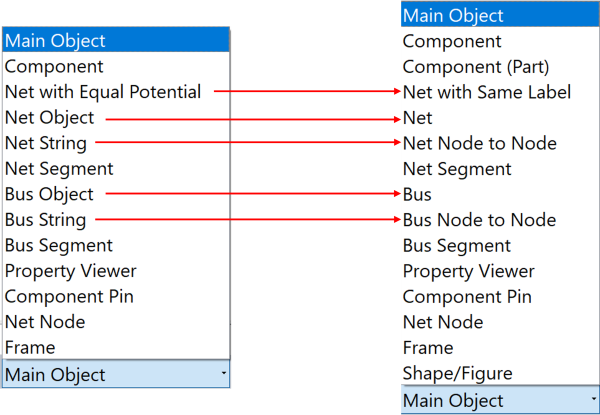This screenshot has height=415, width=600.
Task: Select 'Net Node to Node' option
Action: pos(480,143)
